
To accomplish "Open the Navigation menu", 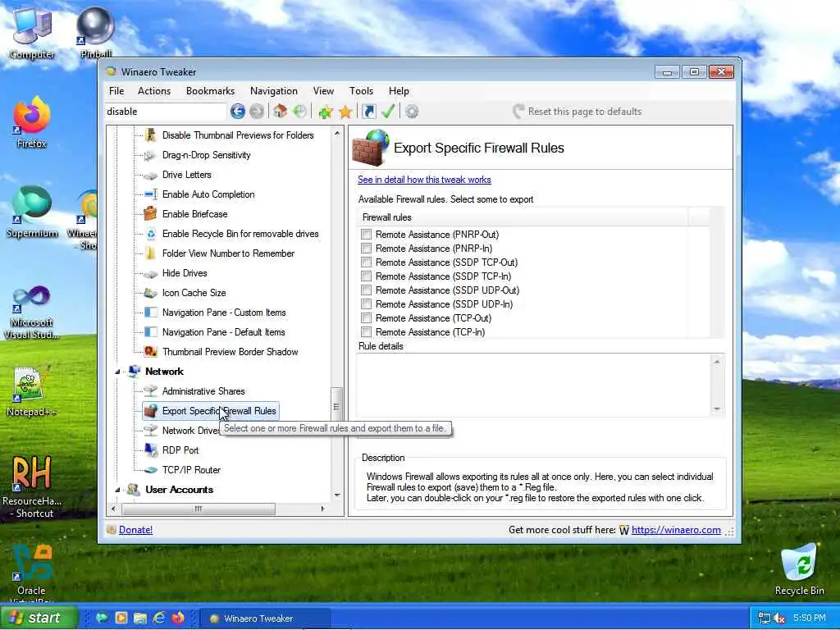I will click(274, 91).
